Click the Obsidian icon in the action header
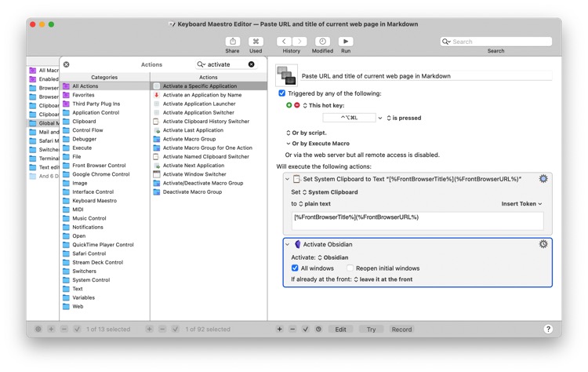 coord(297,244)
